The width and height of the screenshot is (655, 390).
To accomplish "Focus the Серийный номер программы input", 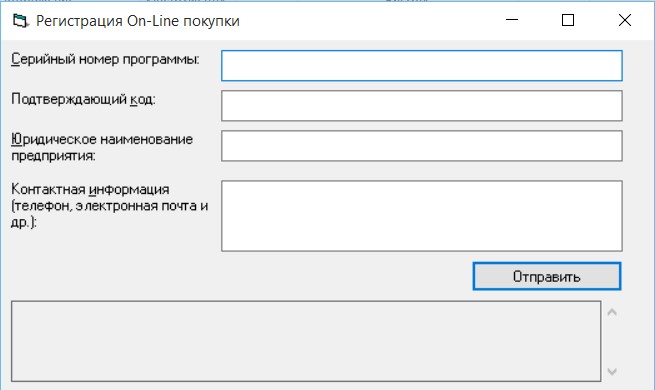I will click(x=421, y=66).
